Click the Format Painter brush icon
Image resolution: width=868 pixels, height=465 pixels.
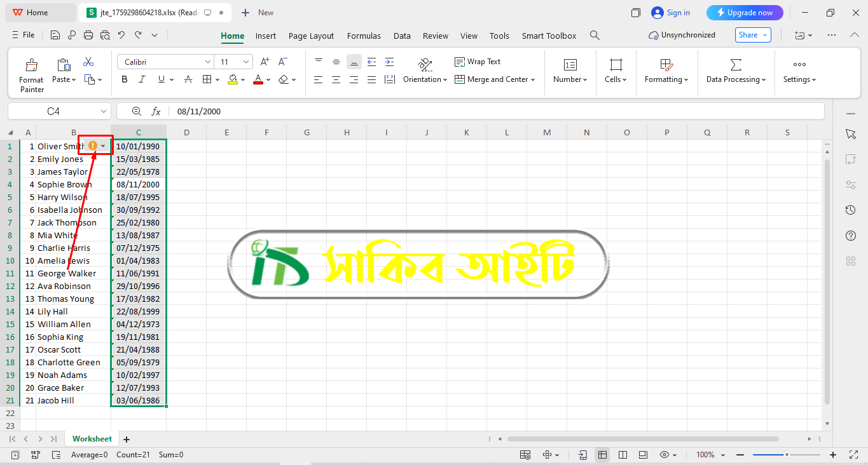31,65
